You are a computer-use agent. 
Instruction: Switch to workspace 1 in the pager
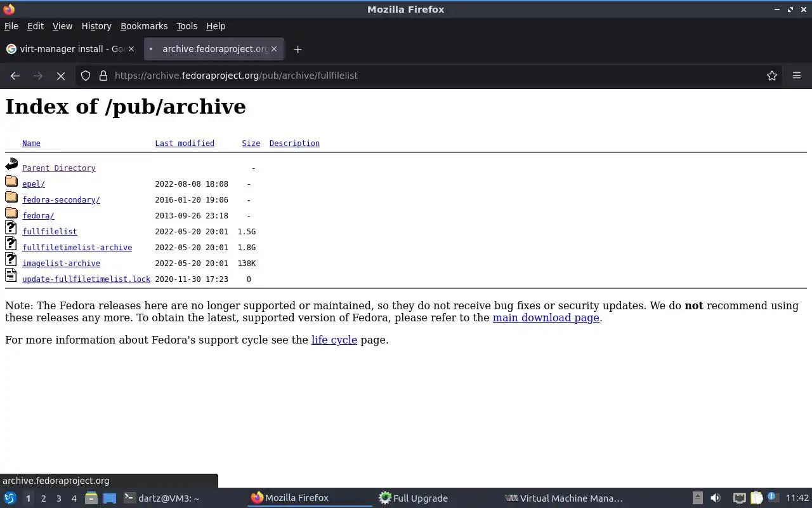click(28, 498)
